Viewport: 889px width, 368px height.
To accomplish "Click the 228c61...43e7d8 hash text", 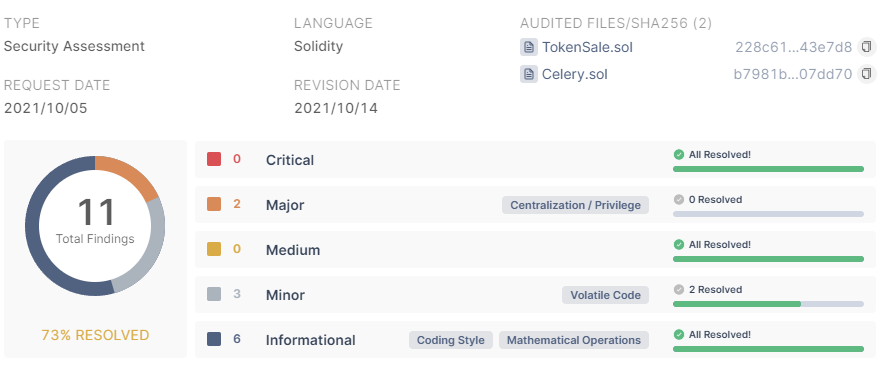I will click(793, 47).
